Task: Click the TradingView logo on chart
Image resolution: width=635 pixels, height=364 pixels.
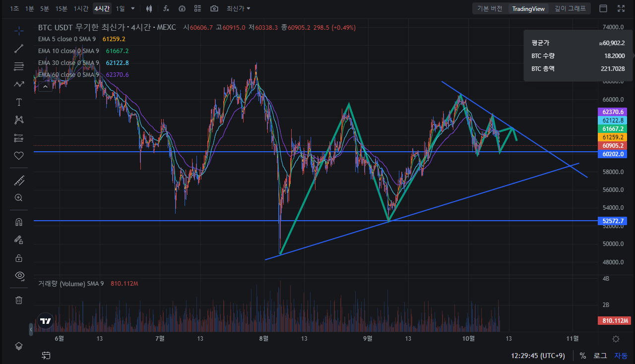Action: 46,321
